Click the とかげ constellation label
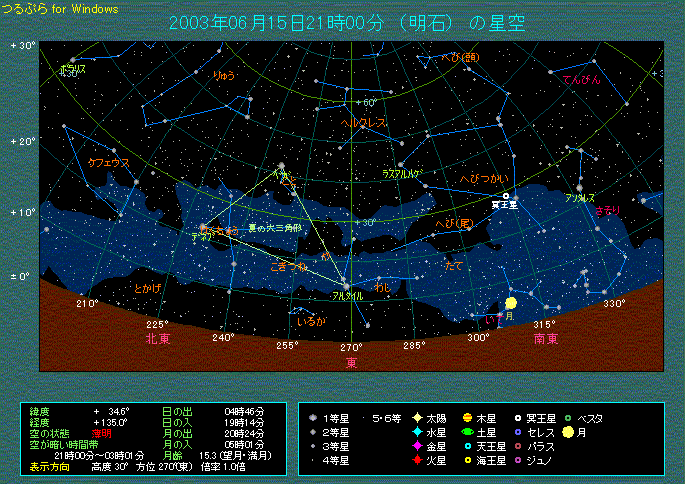Viewport: 685px width, 484px height. (x=148, y=288)
